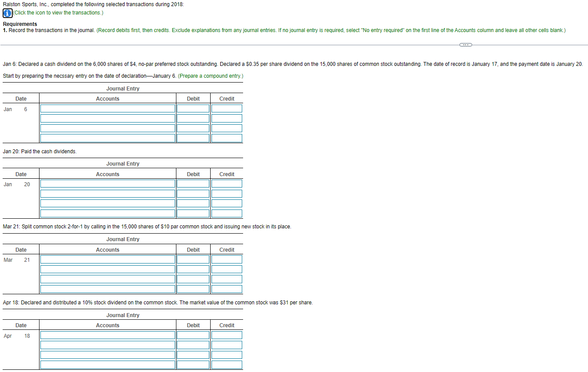
Task: Select the Jan 6 entry second-row Accounts field
Action: pos(108,119)
